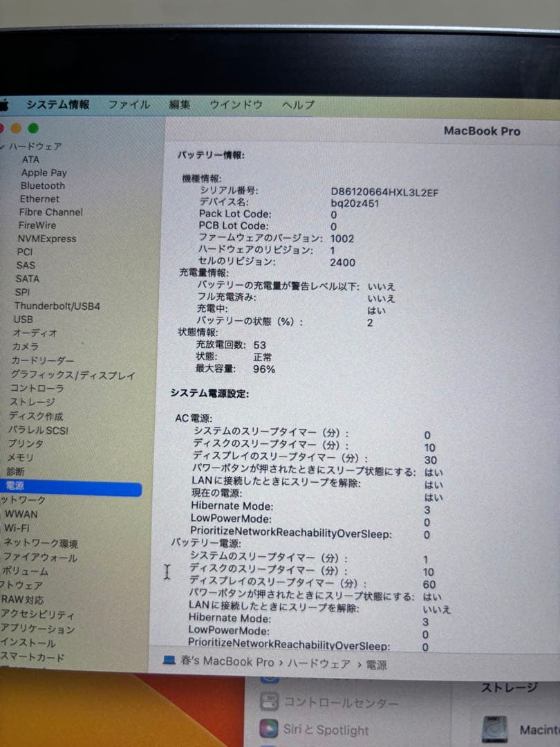Open the Apple menu
Screen dimensions: 560x747
6,104
